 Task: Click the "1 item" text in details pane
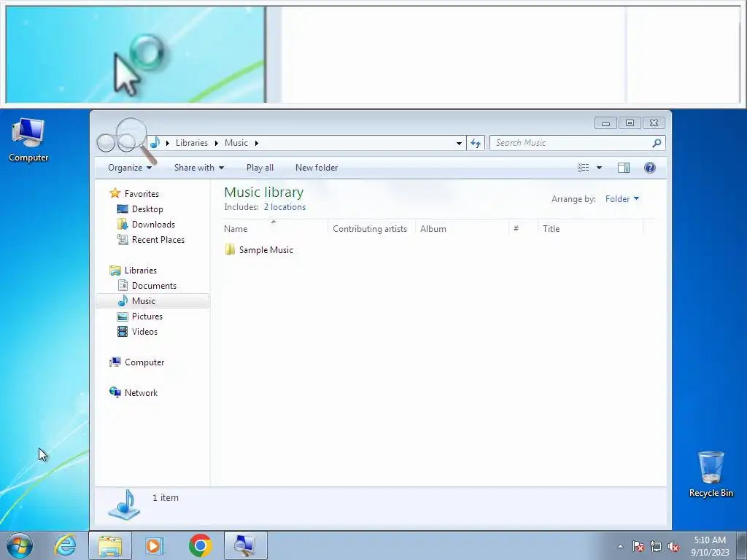click(166, 497)
